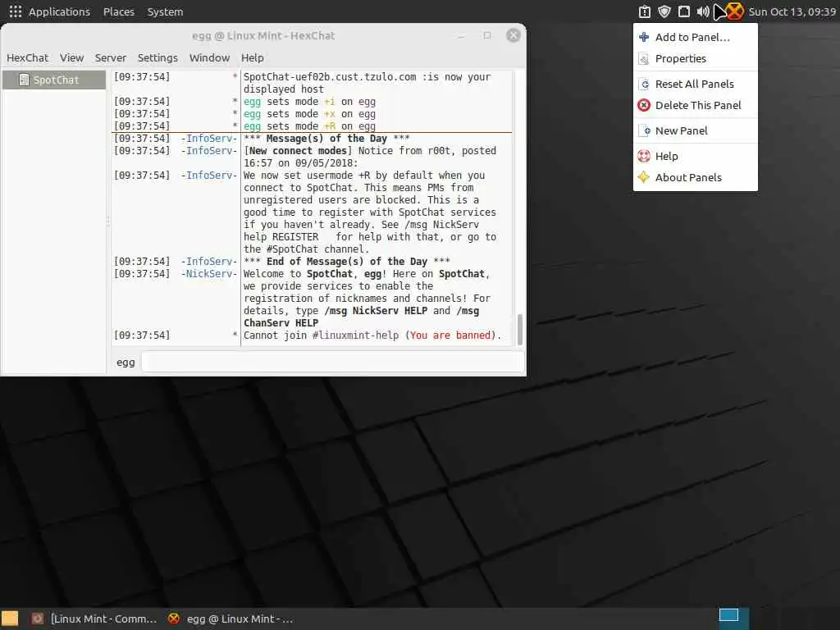Open the Window menu in HexChat

pos(209,58)
